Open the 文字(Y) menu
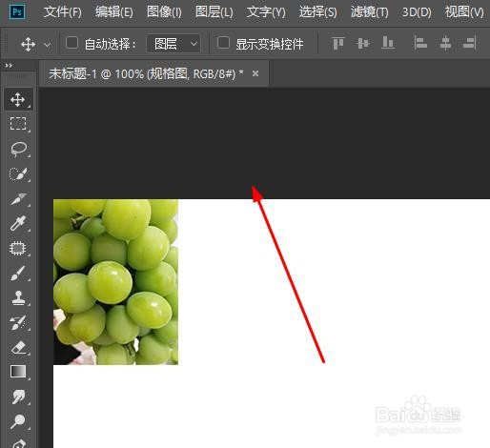Image resolution: width=490 pixels, height=448 pixels. [x=266, y=12]
